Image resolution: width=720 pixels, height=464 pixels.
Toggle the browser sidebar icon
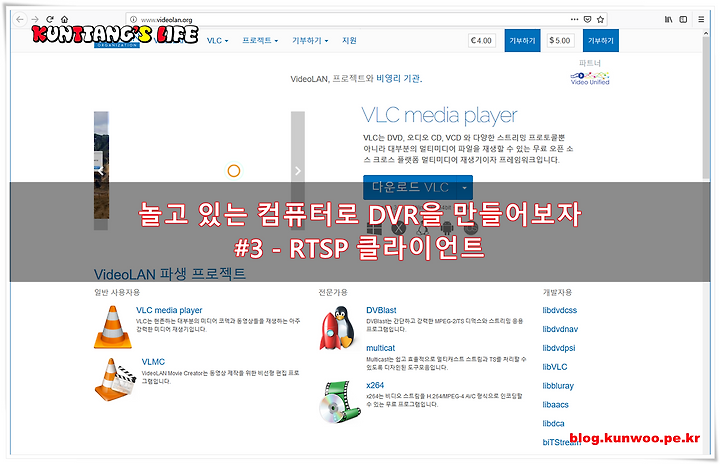[x=683, y=19]
